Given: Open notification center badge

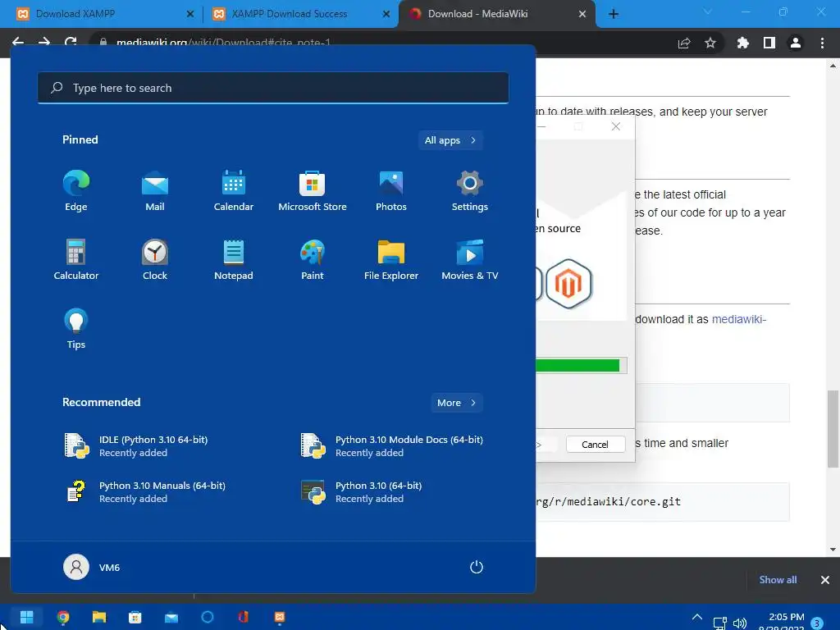Looking at the screenshot, I should (817, 623).
